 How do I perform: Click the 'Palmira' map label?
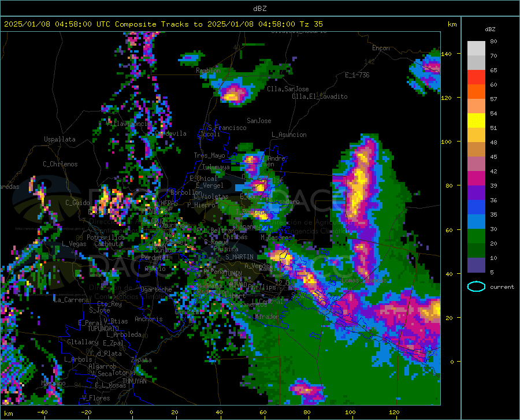click(x=226, y=249)
